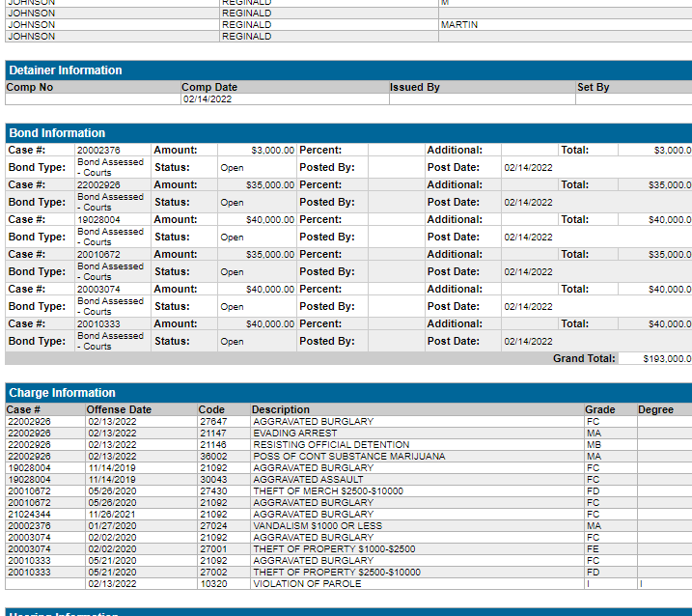Select the EVADING ARREST charge description
The image size is (692, 616).
click(x=294, y=434)
